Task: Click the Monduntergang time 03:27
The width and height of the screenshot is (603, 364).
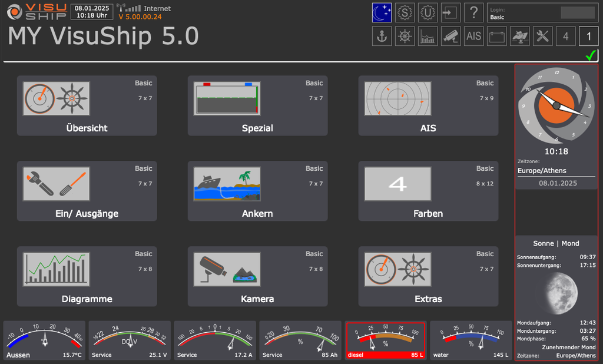Action: [588, 331]
